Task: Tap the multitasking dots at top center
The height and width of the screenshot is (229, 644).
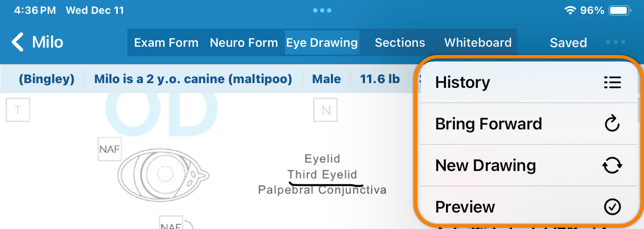Action: (x=322, y=10)
